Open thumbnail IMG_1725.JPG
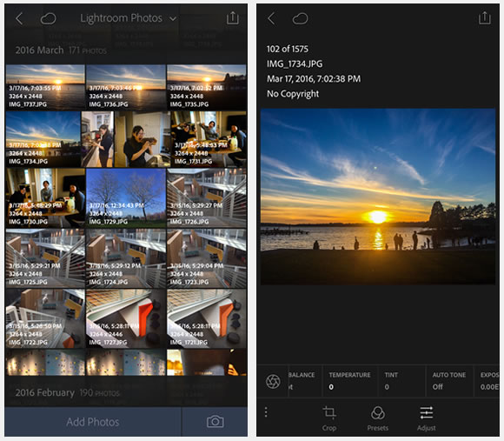The height and width of the screenshot is (441, 504). [x=45, y=258]
